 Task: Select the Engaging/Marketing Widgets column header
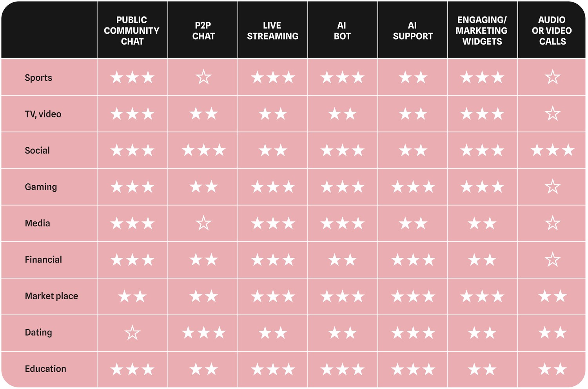coord(482,31)
